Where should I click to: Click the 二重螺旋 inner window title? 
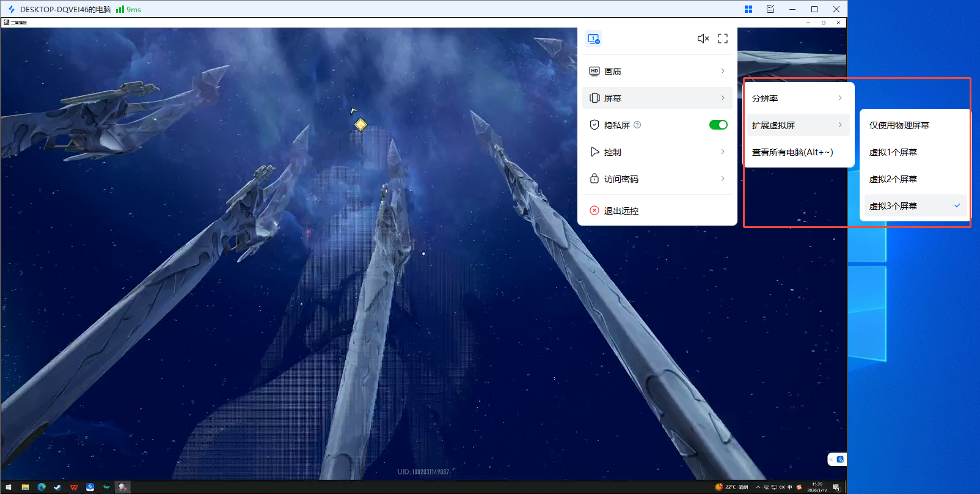pos(19,23)
